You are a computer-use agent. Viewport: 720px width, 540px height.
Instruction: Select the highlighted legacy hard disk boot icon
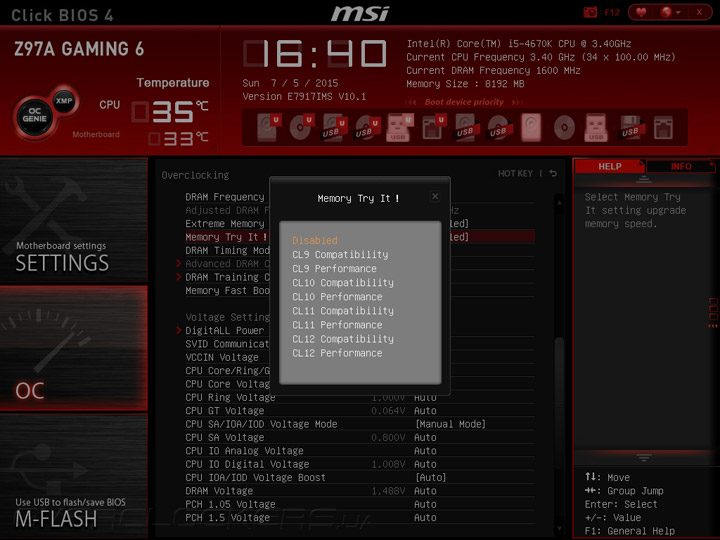coord(531,127)
